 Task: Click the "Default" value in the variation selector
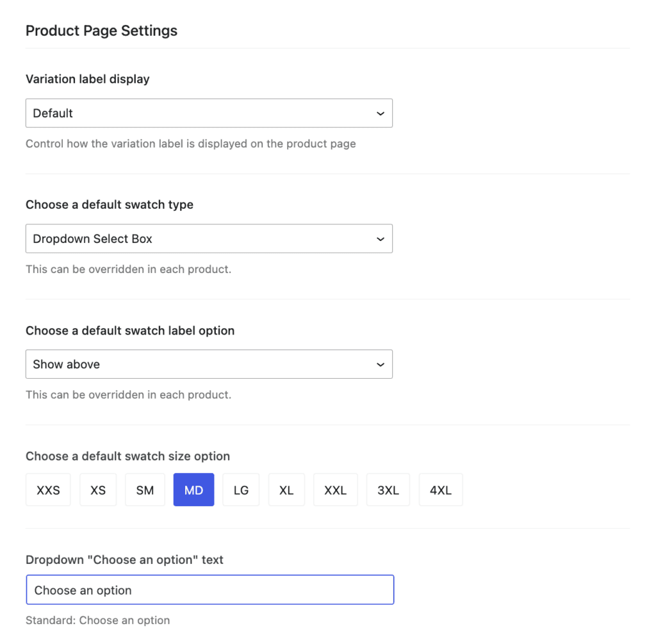53,113
